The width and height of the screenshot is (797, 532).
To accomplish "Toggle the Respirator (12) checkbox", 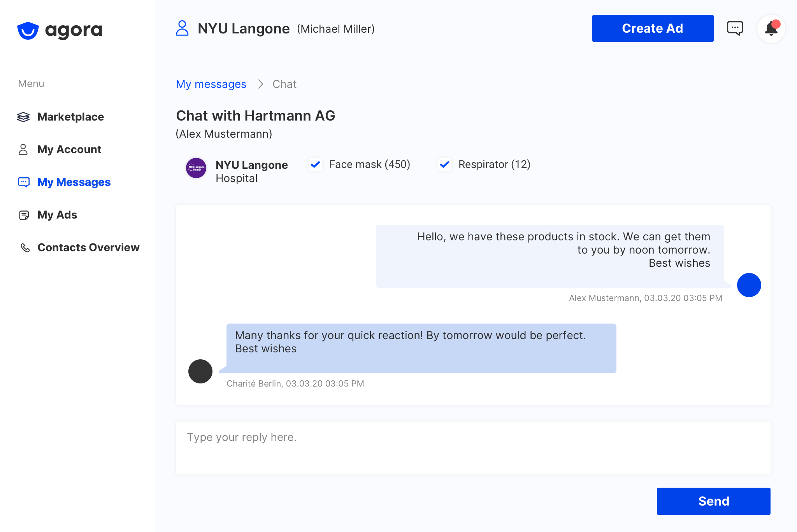I will (x=444, y=164).
